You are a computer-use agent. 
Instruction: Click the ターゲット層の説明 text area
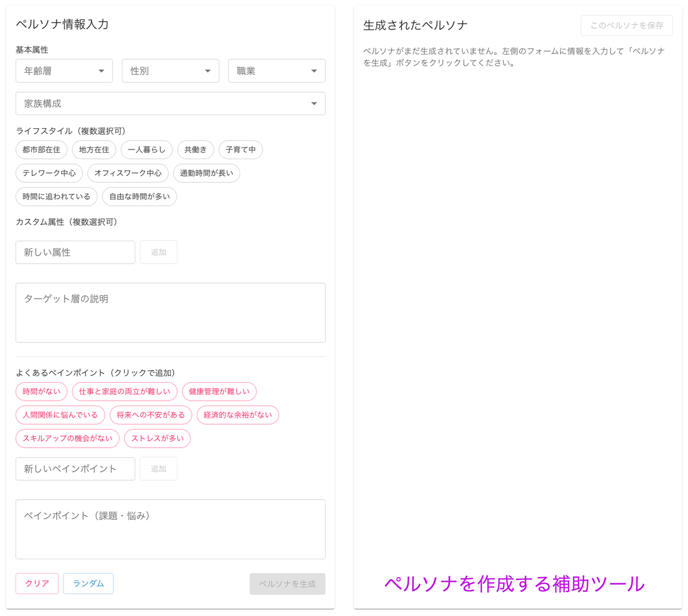pos(170,312)
